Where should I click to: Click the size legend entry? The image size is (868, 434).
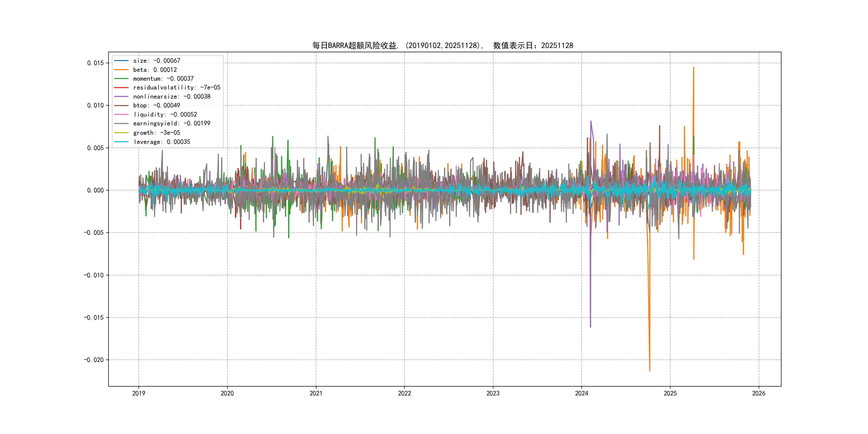[x=156, y=61]
